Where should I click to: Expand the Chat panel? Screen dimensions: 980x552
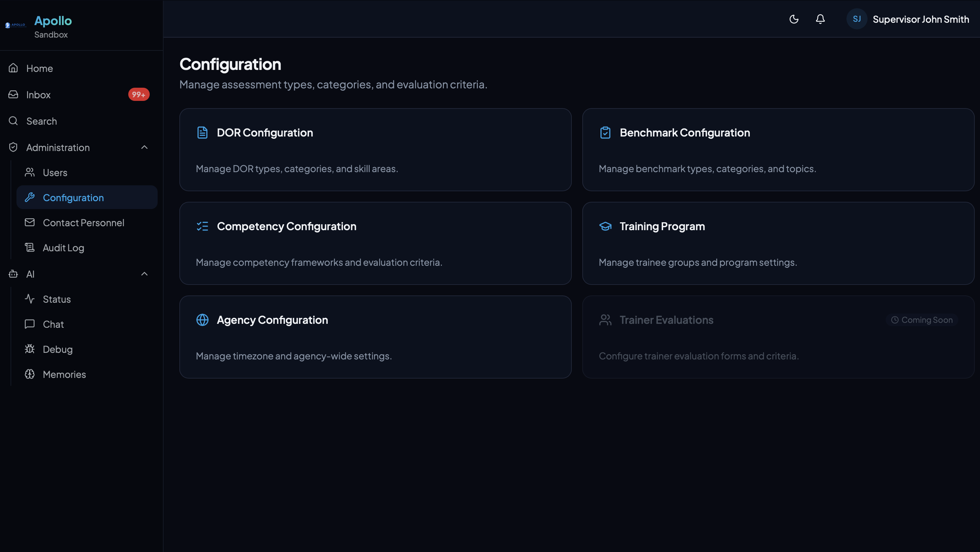[x=53, y=324]
